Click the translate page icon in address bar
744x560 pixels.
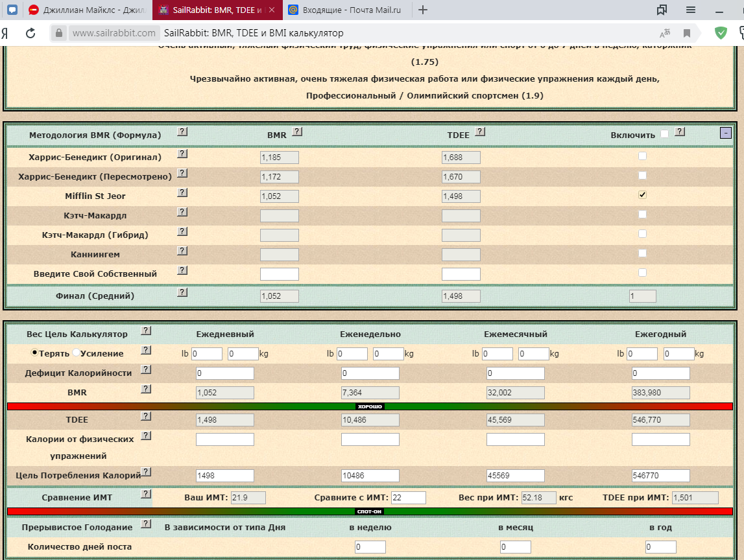pos(665,33)
